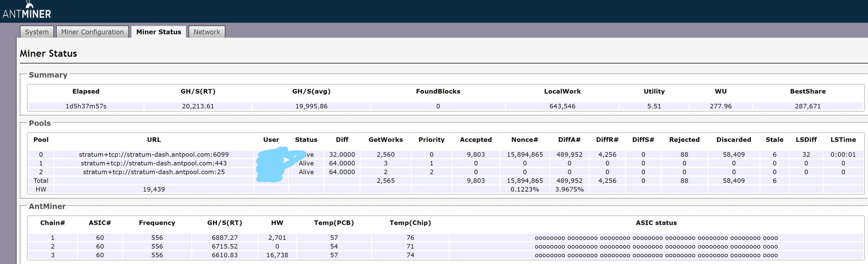868x264 pixels.
Task: Click chain 3 HW value 16,738
Action: (277, 255)
